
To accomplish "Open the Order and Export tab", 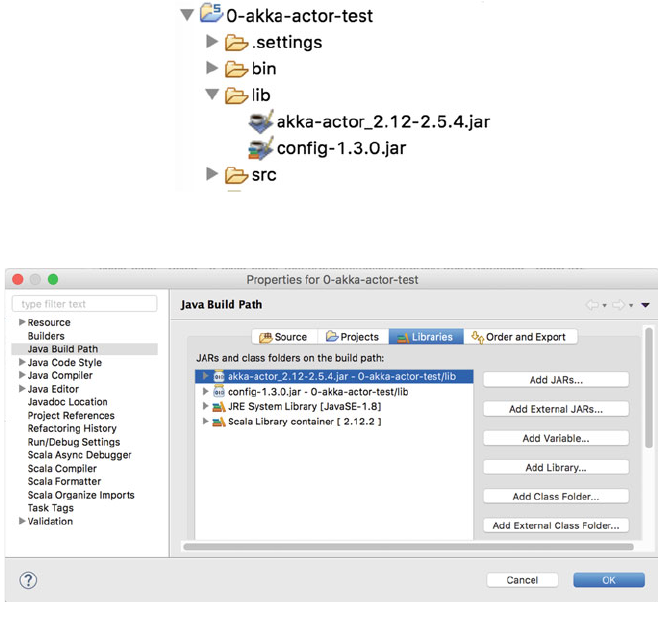I will (x=521, y=337).
